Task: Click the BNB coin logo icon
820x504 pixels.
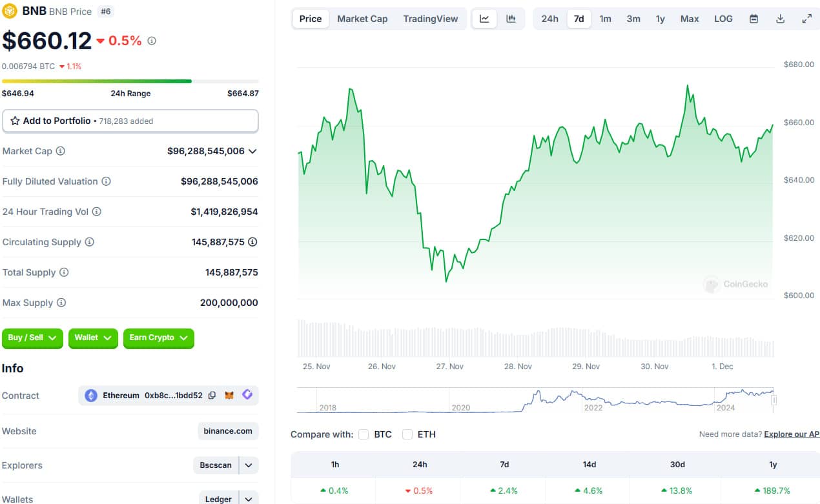Action: (10, 11)
